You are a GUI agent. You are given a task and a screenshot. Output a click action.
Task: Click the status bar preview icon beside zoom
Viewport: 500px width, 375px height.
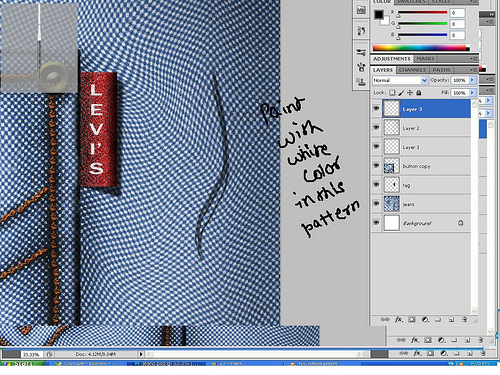click(x=49, y=354)
